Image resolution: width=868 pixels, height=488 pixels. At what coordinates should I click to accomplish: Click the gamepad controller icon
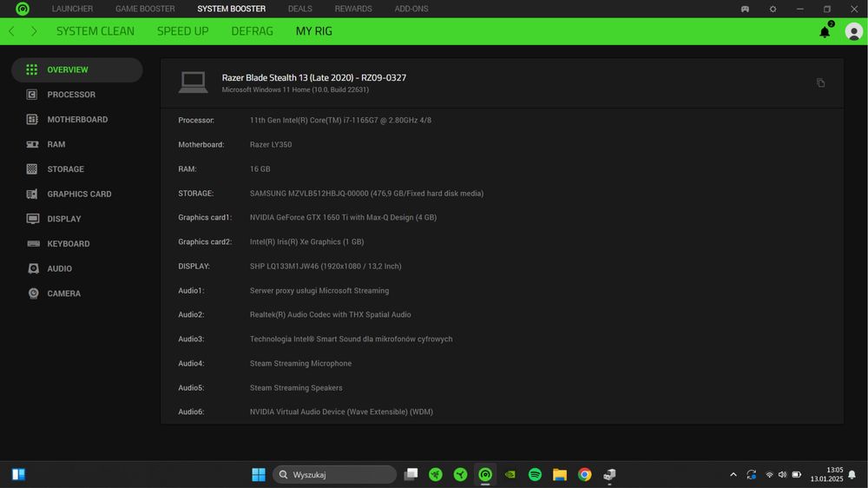[745, 9]
